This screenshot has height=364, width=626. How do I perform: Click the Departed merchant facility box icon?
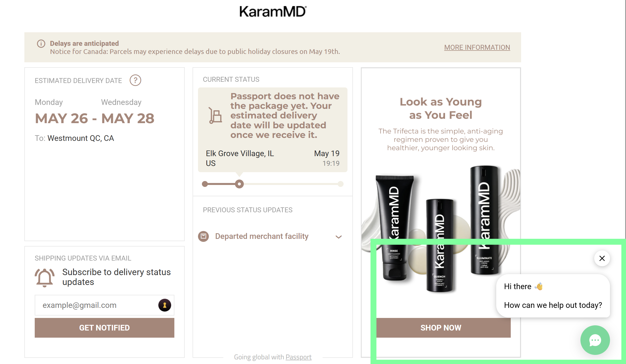click(x=203, y=236)
